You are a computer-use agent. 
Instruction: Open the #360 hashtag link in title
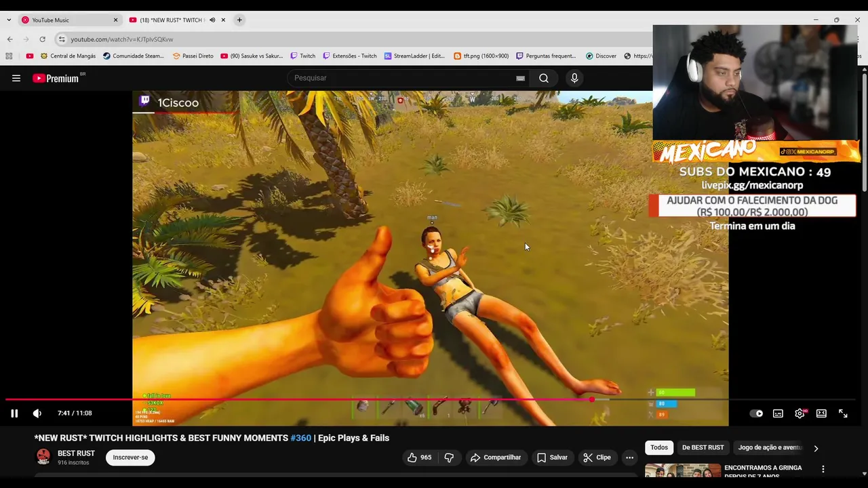[300, 438]
